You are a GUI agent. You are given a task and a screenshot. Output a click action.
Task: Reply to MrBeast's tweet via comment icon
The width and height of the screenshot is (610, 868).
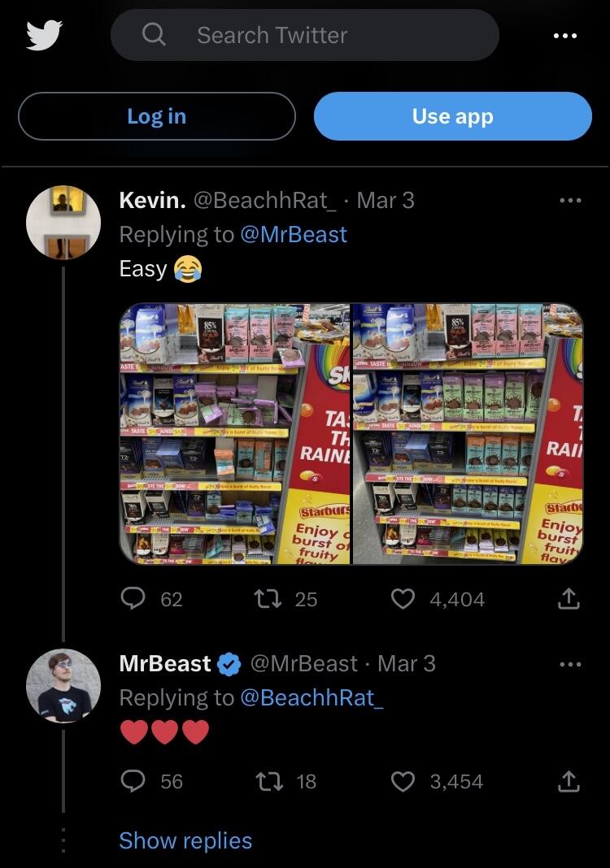[x=133, y=781]
